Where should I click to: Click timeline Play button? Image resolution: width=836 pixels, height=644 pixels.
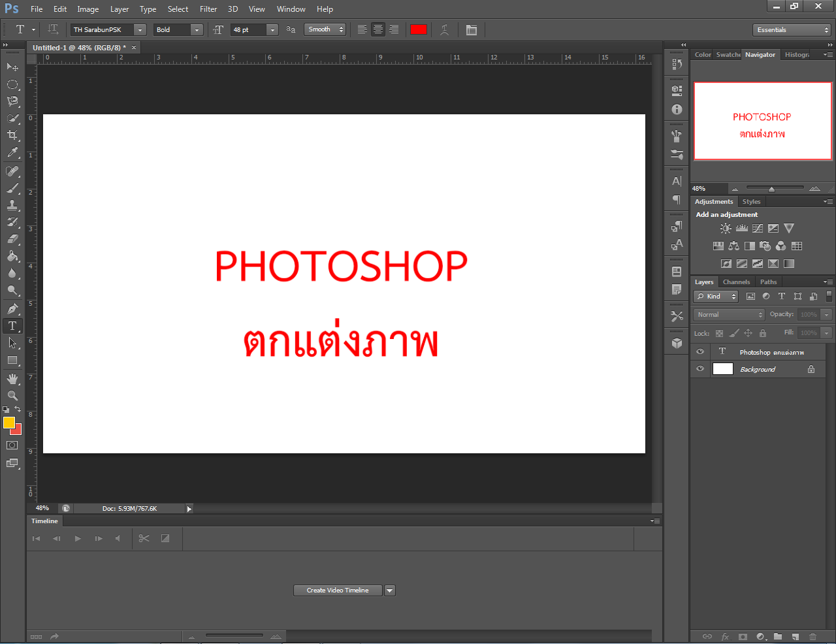[78, 539]
